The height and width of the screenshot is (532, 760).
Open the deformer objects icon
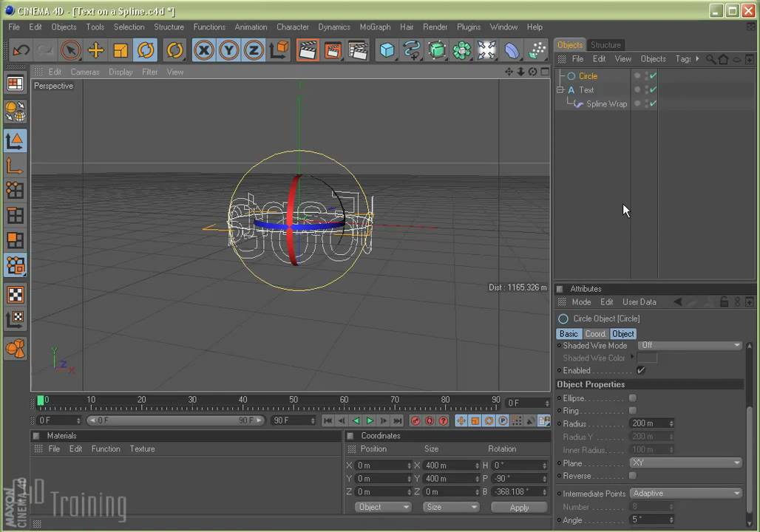(512, 50)
